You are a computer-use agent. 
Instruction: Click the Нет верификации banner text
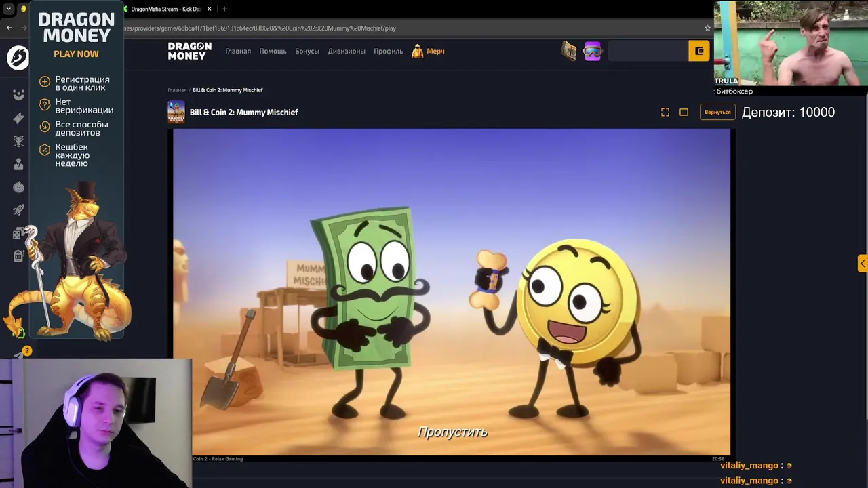click(84, 106)
